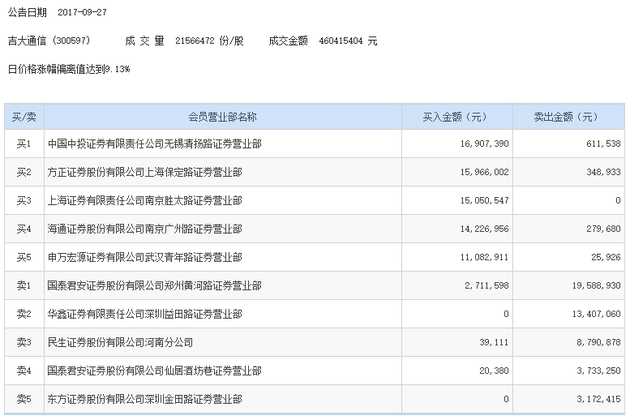
Task: Click buy amount 15,050,547
Action: [x=485, y=201]
